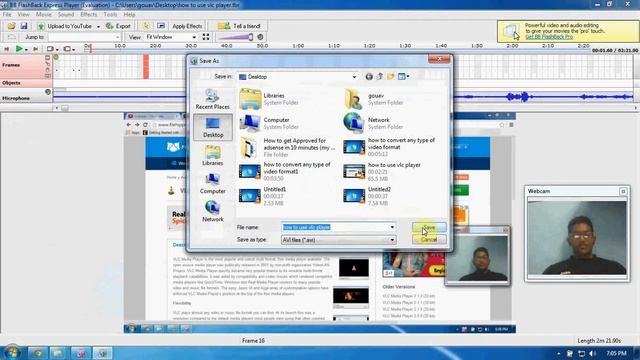Select the How to get Approved for adsense folder
This screenshot has width=640, height=360.
[288, 147]
